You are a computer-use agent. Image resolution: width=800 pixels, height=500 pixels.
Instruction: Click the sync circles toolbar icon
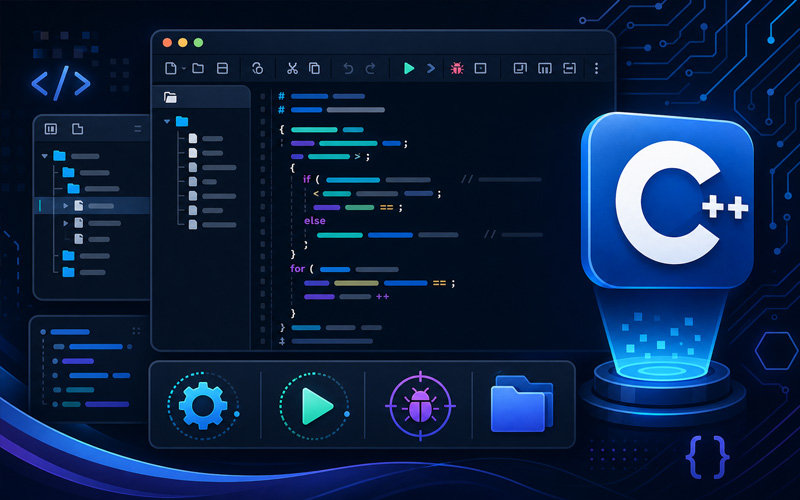pyautogui.click(x=258, y=68)
